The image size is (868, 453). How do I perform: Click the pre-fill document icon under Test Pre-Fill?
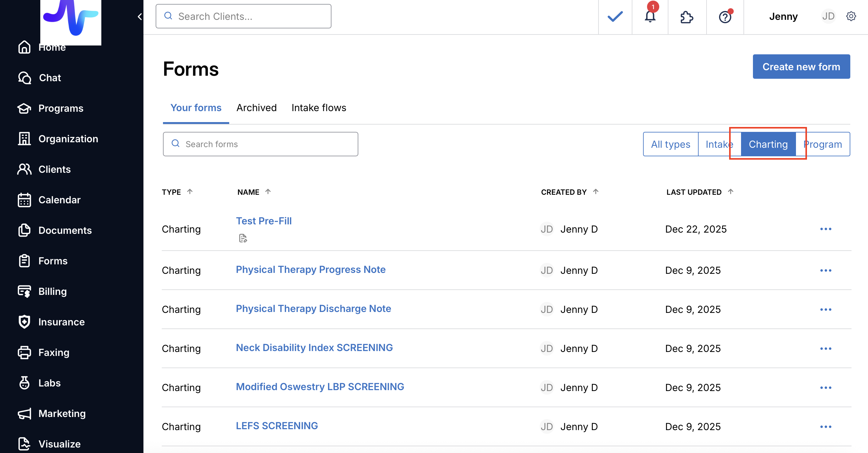[x=243, y=238]
